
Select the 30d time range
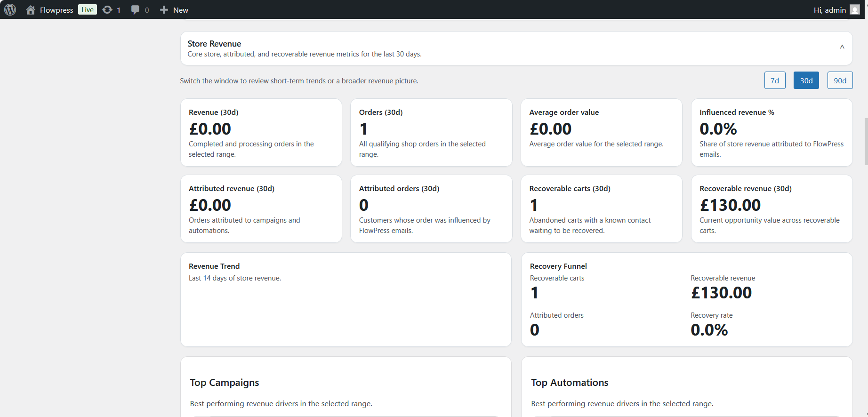click(x=806, y=80)
